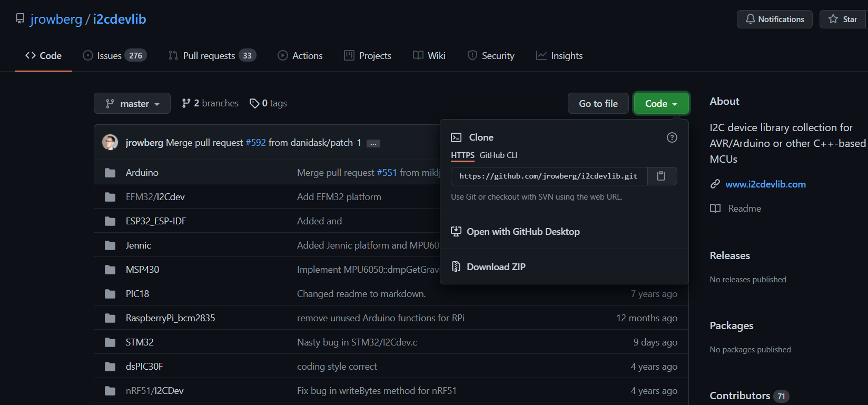Expand commit message ellipsis button

point(373,143)
